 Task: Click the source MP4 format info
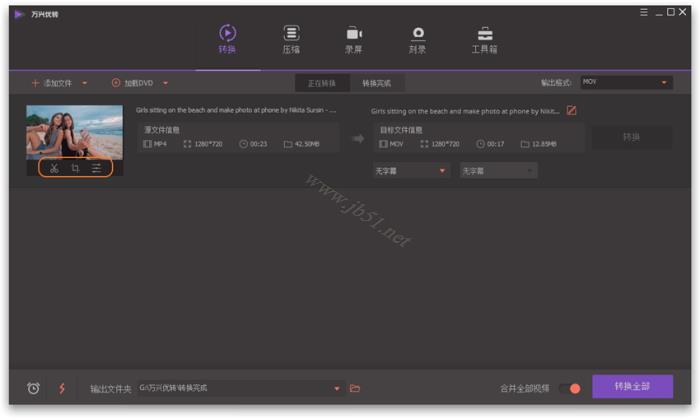point(155,144)
